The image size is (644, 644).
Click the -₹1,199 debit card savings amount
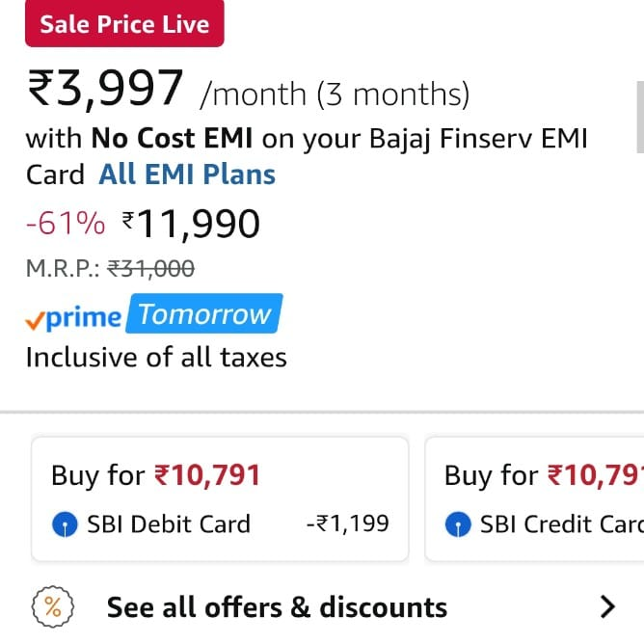pyautogui.click(x=347, y=524)
